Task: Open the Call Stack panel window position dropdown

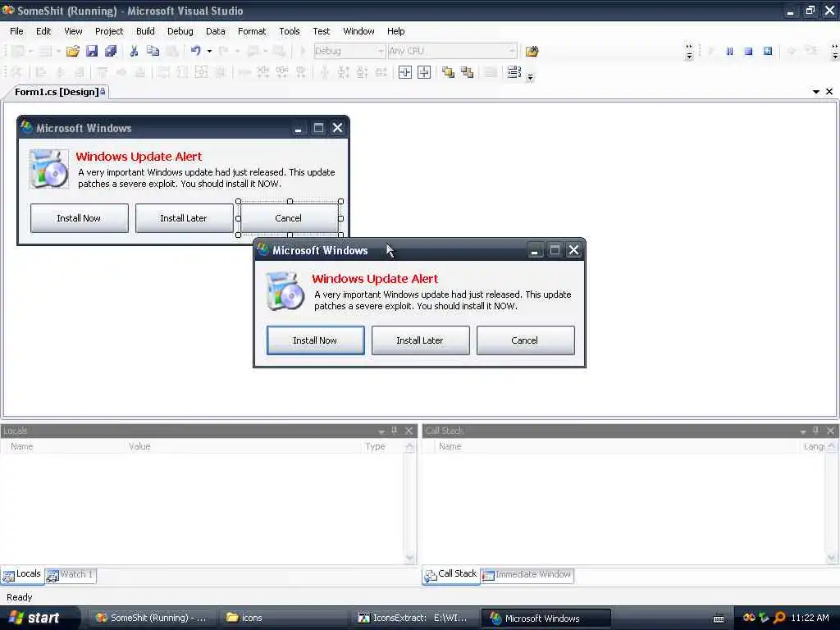Action: (802, 431)
